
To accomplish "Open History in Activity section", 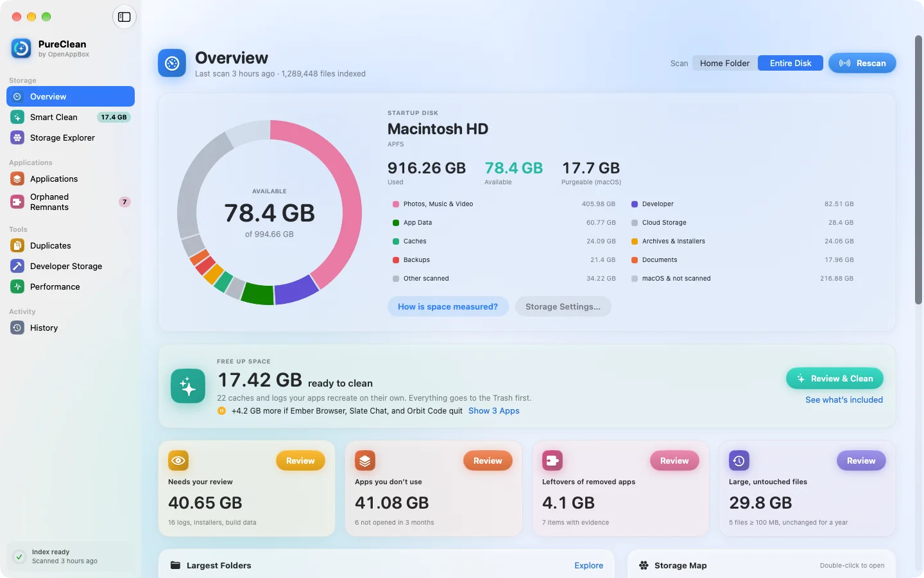I will coord(71,328).
